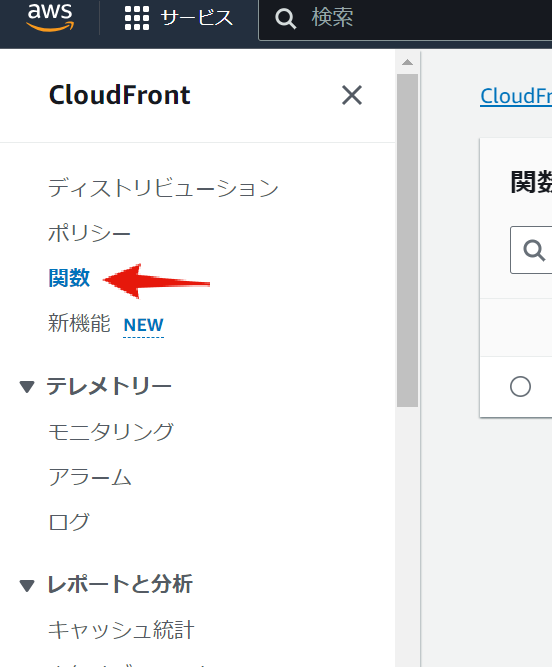Collapse the テレメトリー section triangle

[27, 387]
